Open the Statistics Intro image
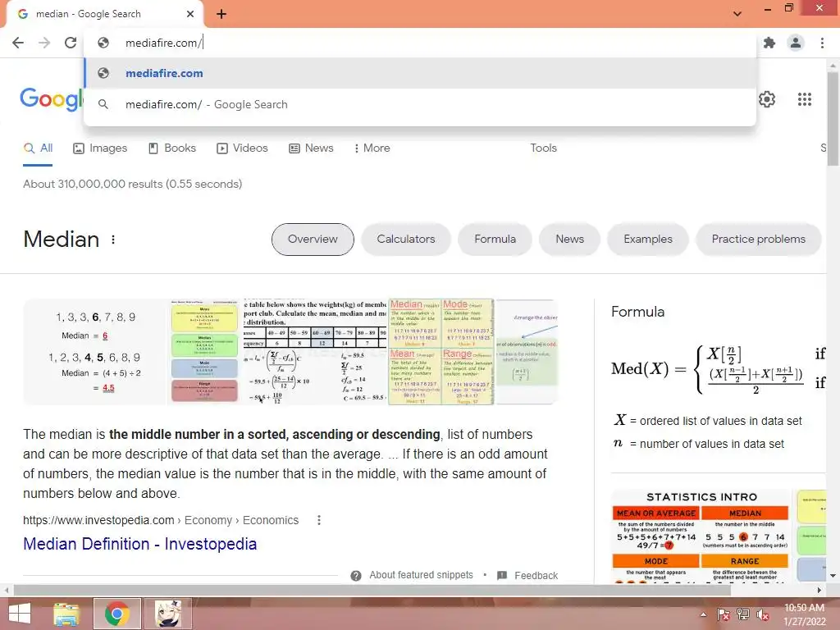The height and width of the screenshot is (630, 840). (x=701, y=536)
